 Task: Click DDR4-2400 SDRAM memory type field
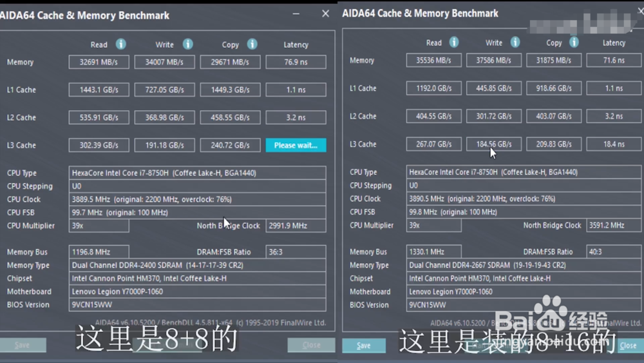coord(197,265)
